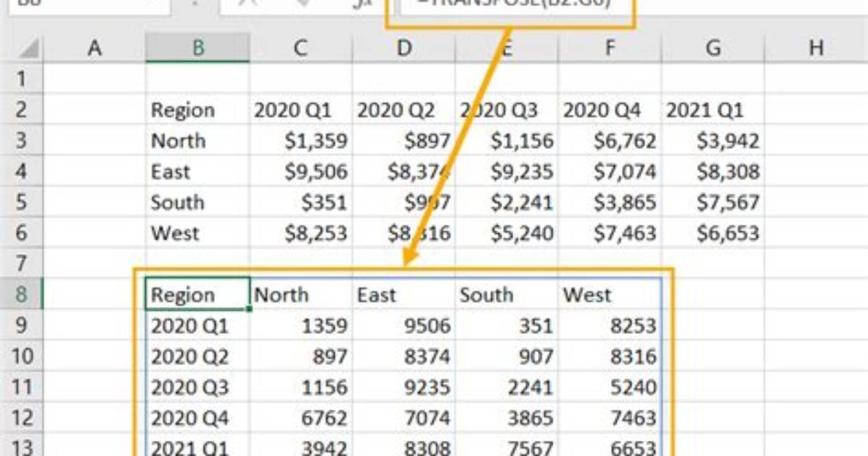Click active cell B8 'Region'
This screenshot has width=868, height=456.
pyautogui.click(x=197, y=294)
